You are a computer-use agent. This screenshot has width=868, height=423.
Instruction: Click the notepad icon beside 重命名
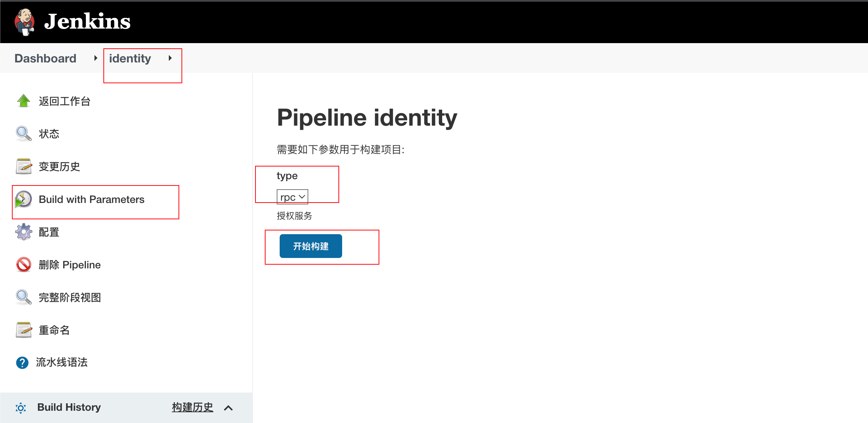(23, 330)
